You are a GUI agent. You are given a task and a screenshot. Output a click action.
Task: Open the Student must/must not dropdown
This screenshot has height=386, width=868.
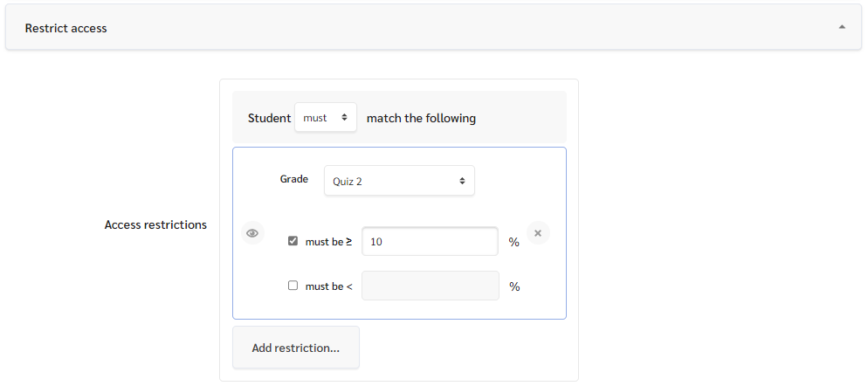(326, 117)
